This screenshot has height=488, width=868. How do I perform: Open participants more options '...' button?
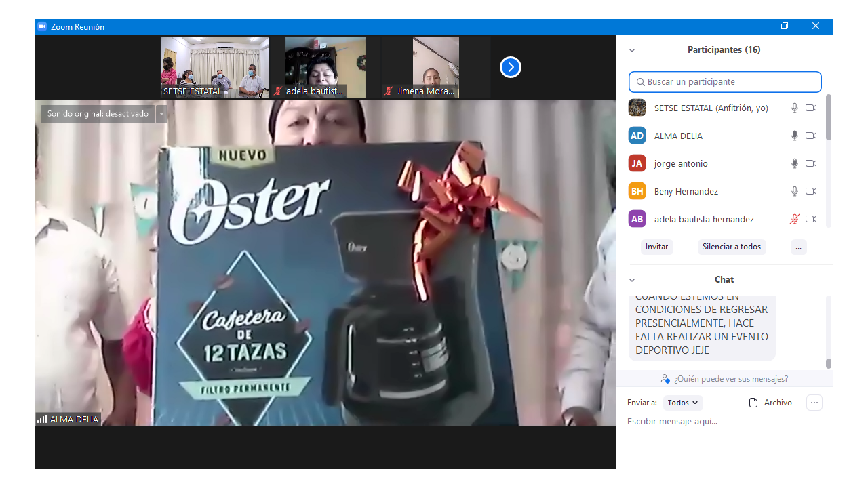(x=799, y=247)
